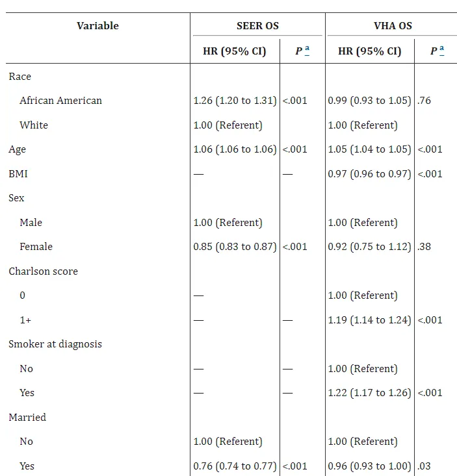Click the SEER hazard ratio 1.26 cell
The width and height of the screenshot is (457, 476).
click(x=235, y=101)
